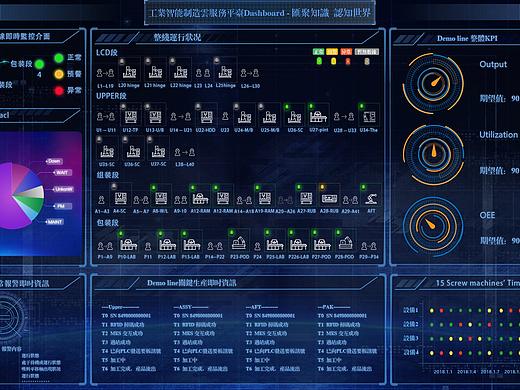Select the U37-SC station icon

[158, 152]
